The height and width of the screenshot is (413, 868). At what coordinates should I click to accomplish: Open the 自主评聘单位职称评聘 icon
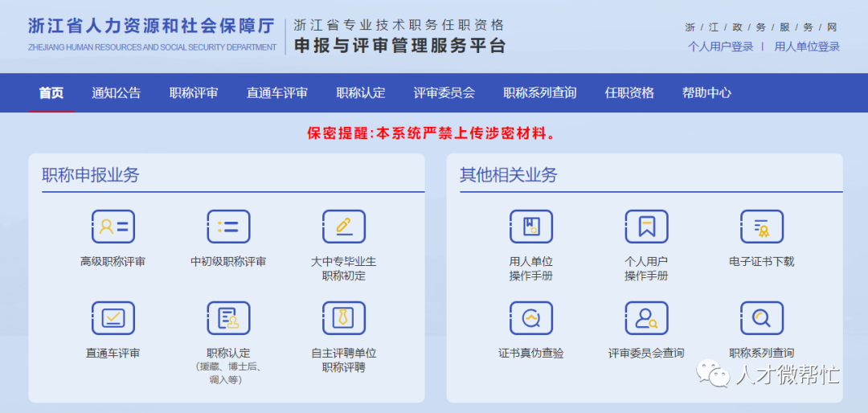(x=344, y=317)
